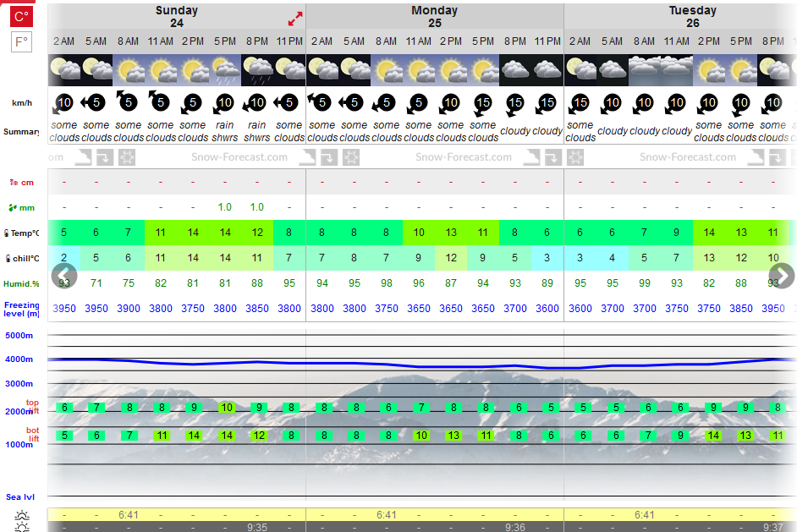
Task: Click the sunrise icon row label
Action: pyautogui.click(x=22, y=515)
